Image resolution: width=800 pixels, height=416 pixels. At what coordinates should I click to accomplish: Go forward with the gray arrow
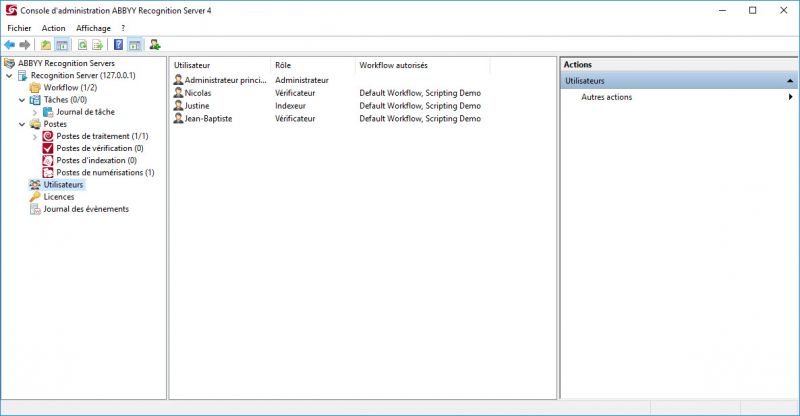pyautogui.click(x=24, y=45)
